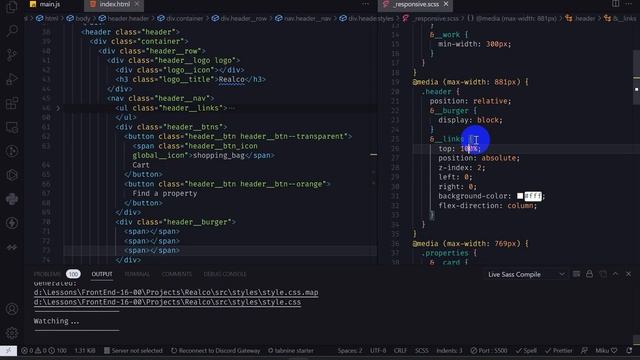The image size is (640, 360).
Task: Open output log in editor
Action: click(603, 274)
